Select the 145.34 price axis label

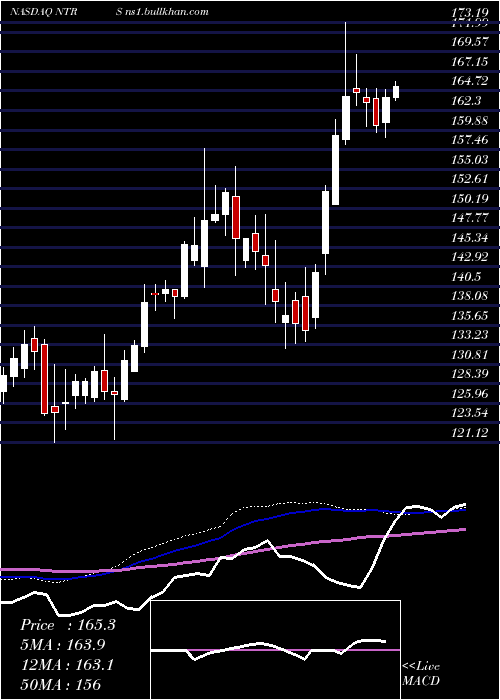[471, 238]
